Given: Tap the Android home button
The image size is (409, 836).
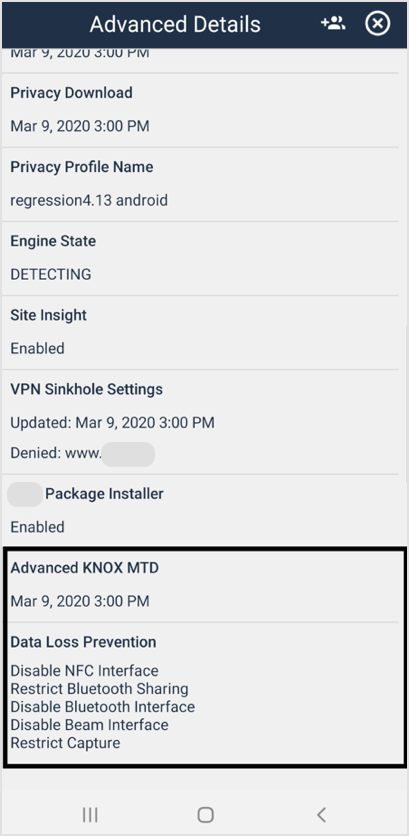Looking at the screenshot, I should click(x=205, y=815).
